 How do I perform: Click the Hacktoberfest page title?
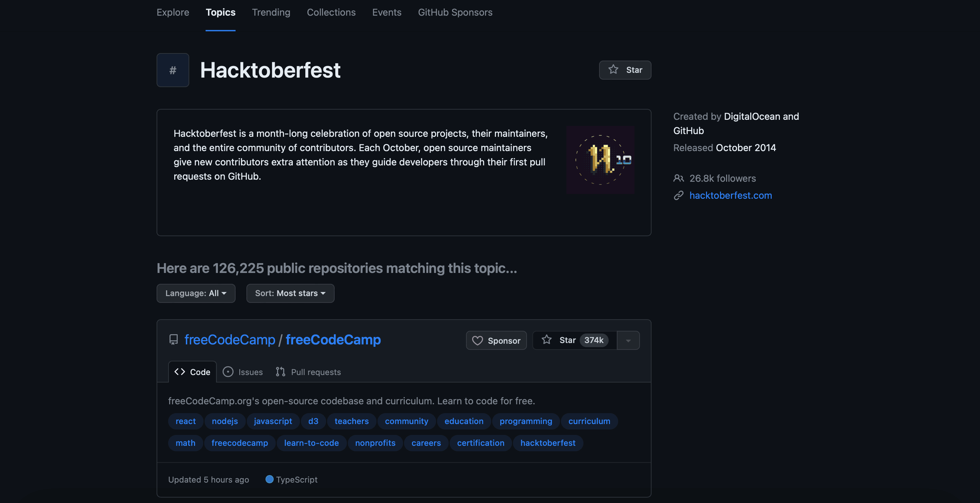pyautogui.click(x=270, y=70)
